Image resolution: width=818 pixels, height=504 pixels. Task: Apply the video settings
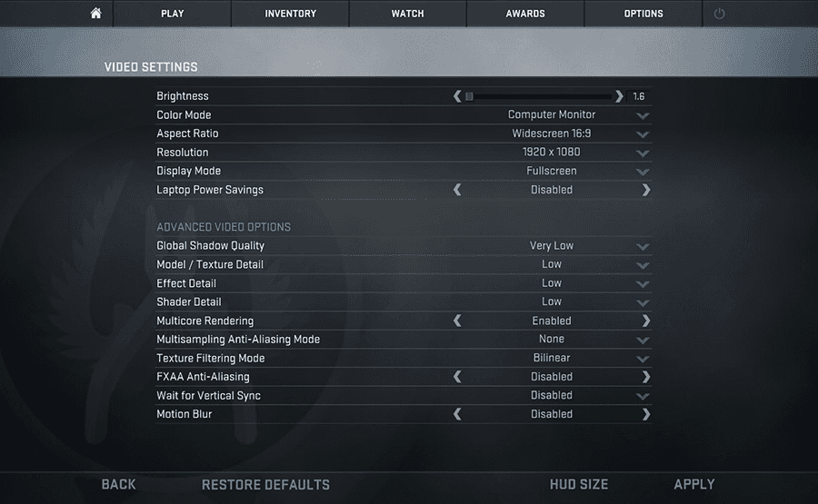coord(693,484)
